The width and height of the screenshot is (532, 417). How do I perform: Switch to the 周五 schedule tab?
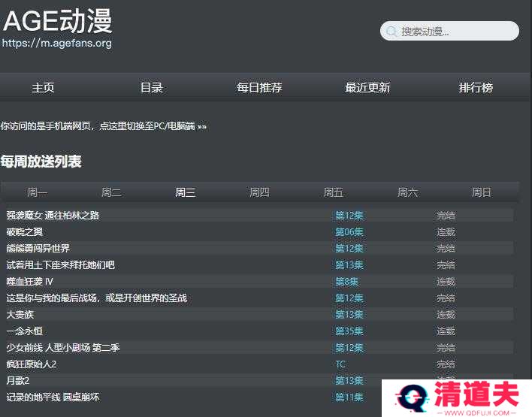point(334,192)
